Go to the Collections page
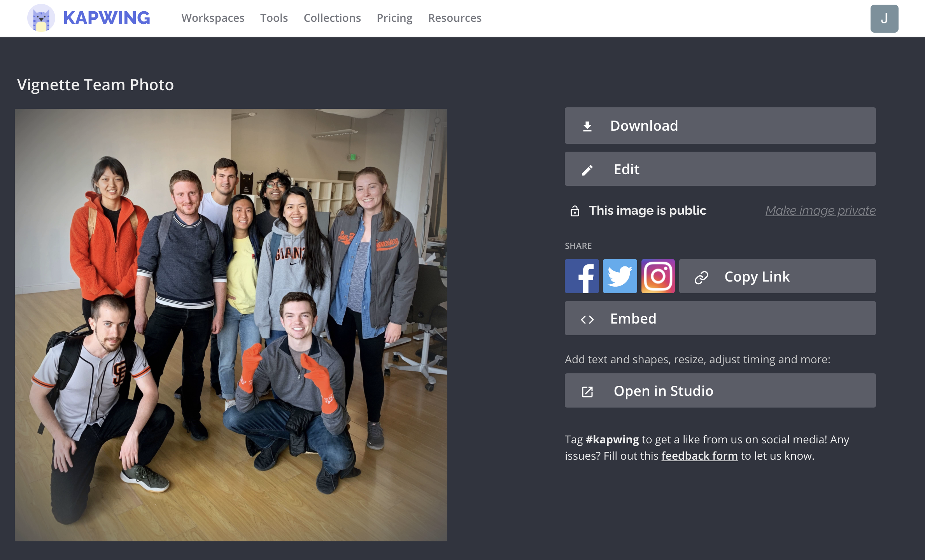The image size is (925, 560). [332, 18]
